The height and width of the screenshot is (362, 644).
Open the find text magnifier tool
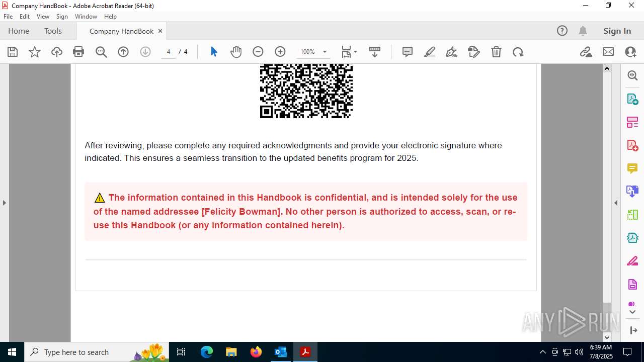(x=101, y=52)
